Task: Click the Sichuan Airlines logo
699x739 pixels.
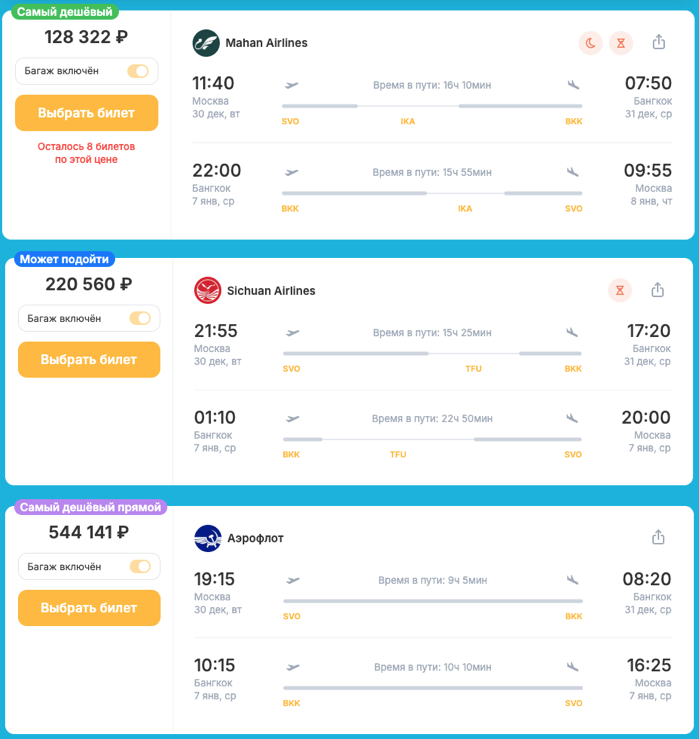Action: click(207, 290)
